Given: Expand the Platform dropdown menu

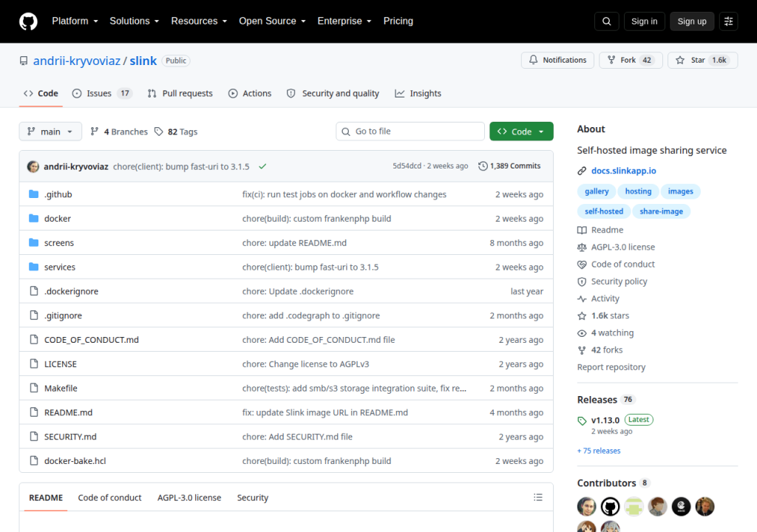Looking at the screenshot, I should 75,21.
